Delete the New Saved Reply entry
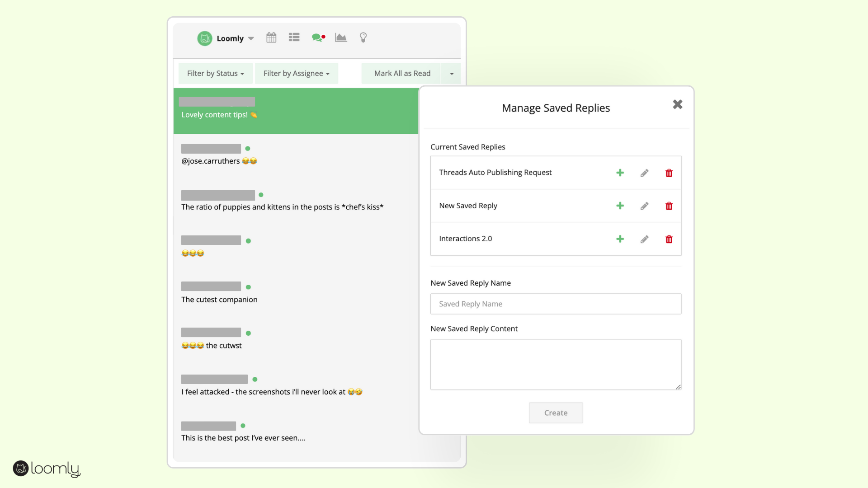 (x=669, y=206)
